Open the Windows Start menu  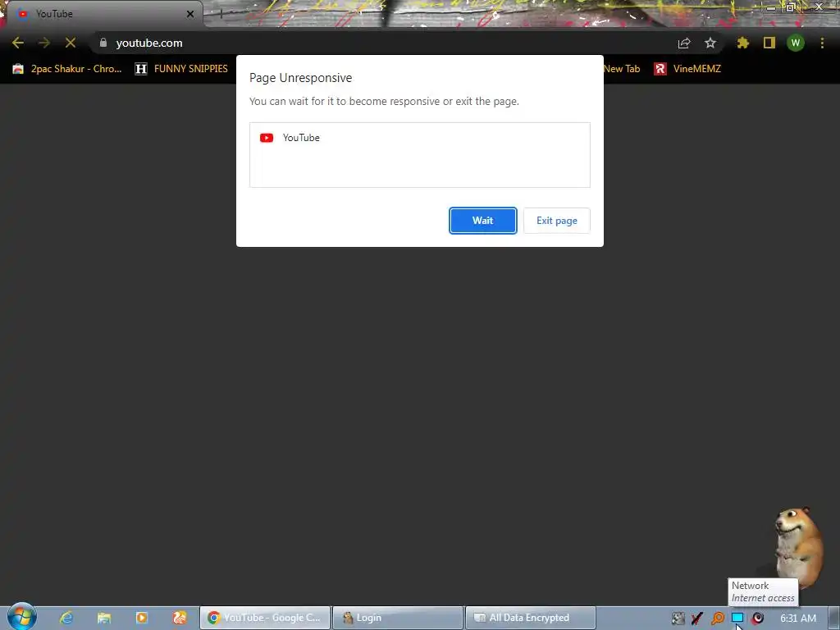(21, 617)
